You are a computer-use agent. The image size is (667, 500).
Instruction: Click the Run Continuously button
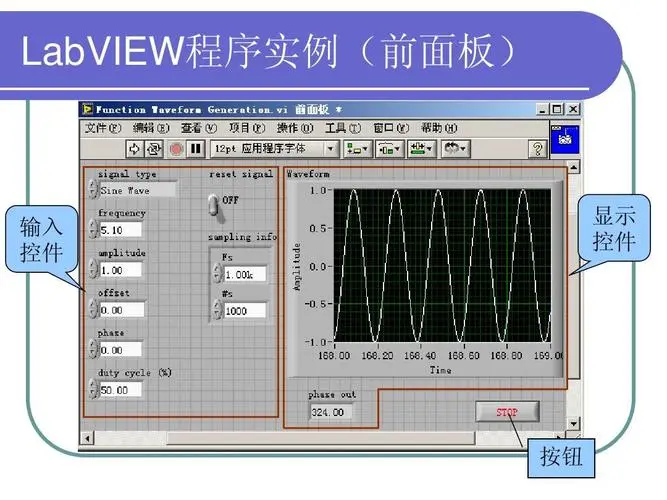tap(154, 149)
